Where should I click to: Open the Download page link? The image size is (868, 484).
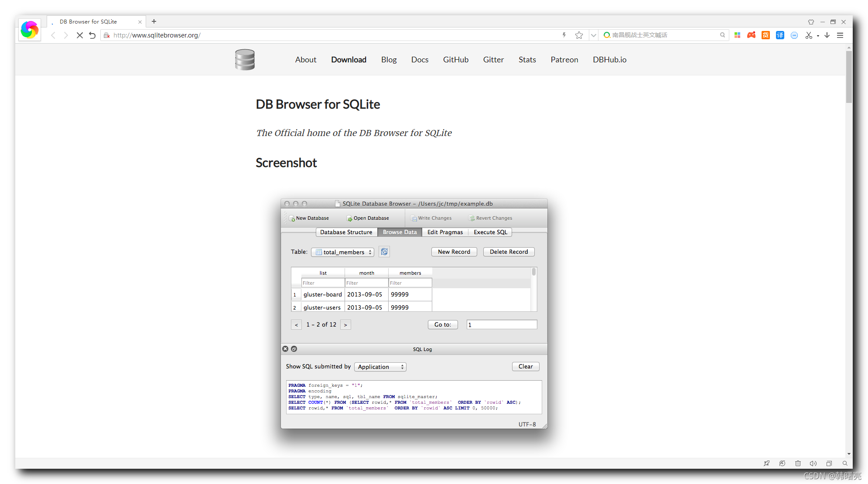pyautogui.click(x=349, y=60)
